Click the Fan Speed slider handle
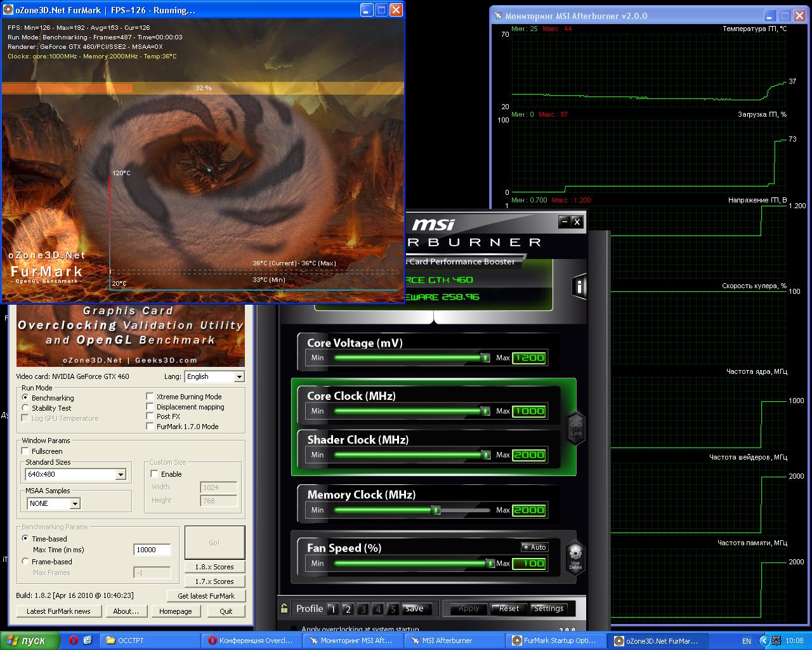Screen dimensions: 812x650 (x=490, y=563)
